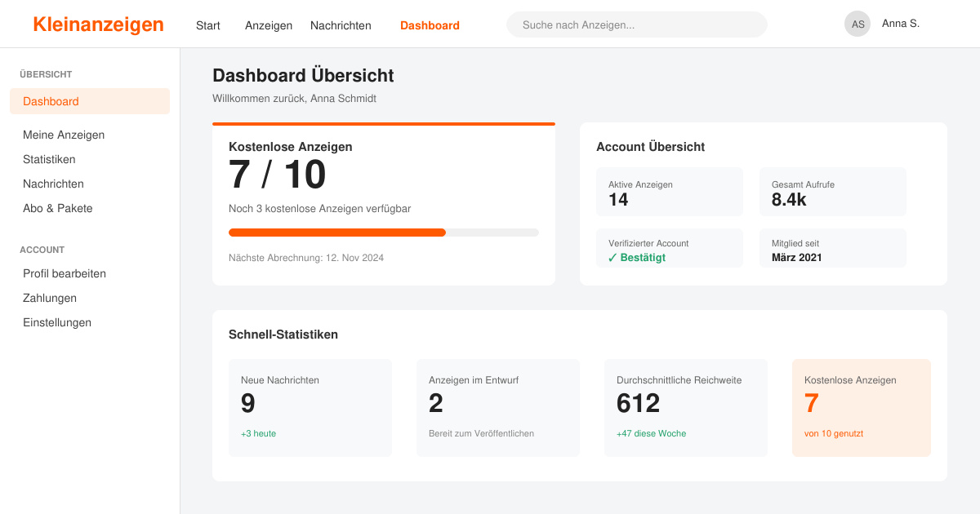This screenshot has height=514, width=980.
Task: Click 'Noch 3 kostenlose Anzeigen verfügbar' text
Action: pos(320,209)
